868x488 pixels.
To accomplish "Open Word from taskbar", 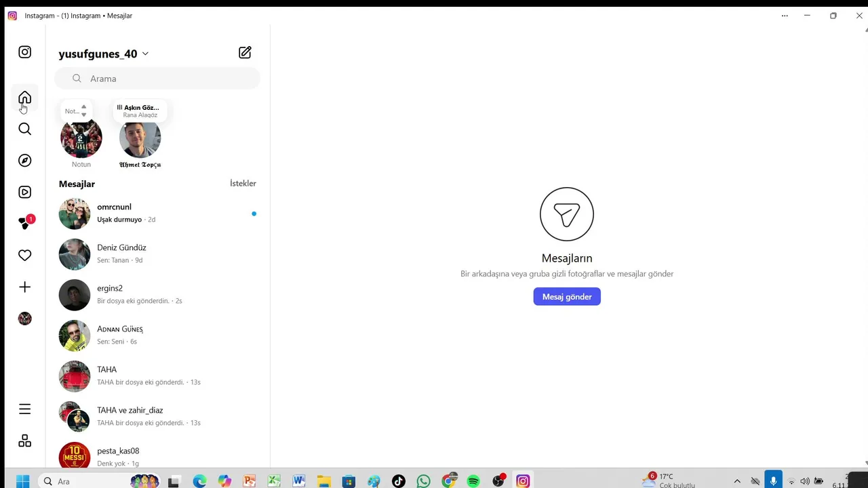I will click(299, 481).
